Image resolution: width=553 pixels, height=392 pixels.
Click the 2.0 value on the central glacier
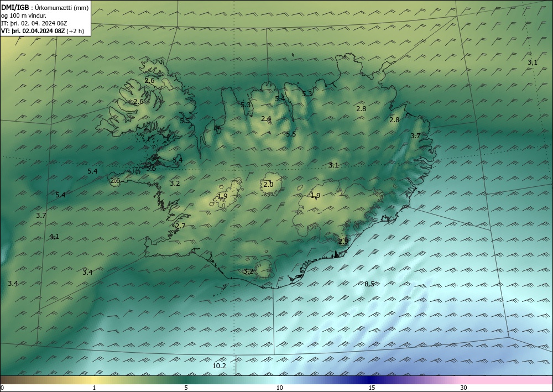point(268,184)
